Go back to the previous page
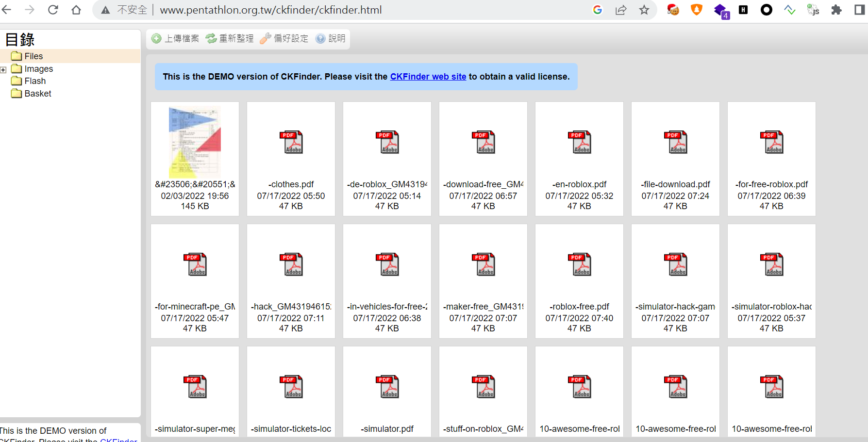Image resolution: width=868 pixels, height=442 pixels. (x=6, y=10)
